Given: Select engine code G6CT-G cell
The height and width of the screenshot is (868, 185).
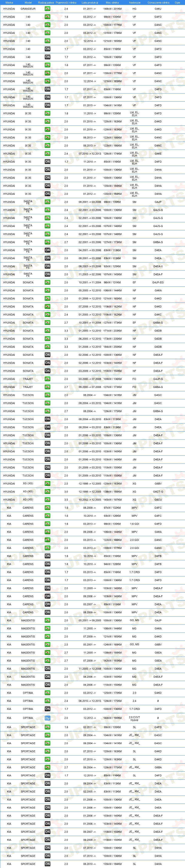Looking at the screenshot, I should [158, 492].
